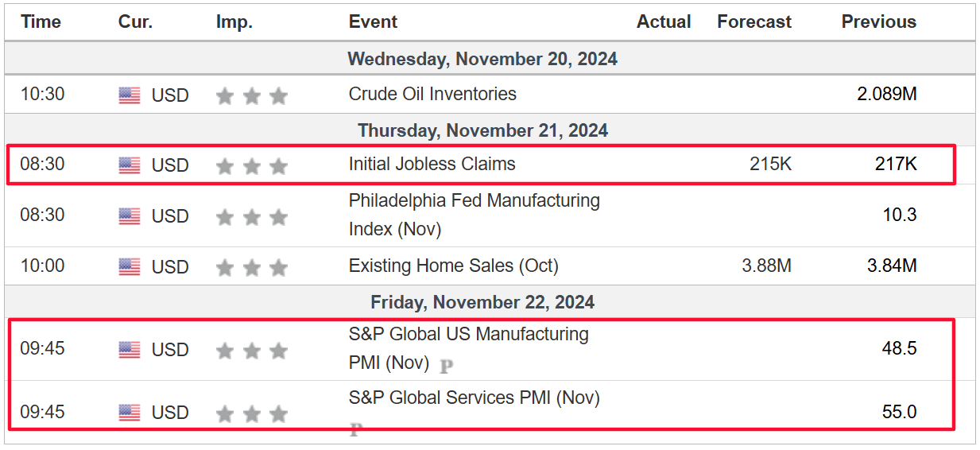Click the US flag beside Initial Jobless Claims
This screenshot has height=450, width=980.
click(130, 165)
